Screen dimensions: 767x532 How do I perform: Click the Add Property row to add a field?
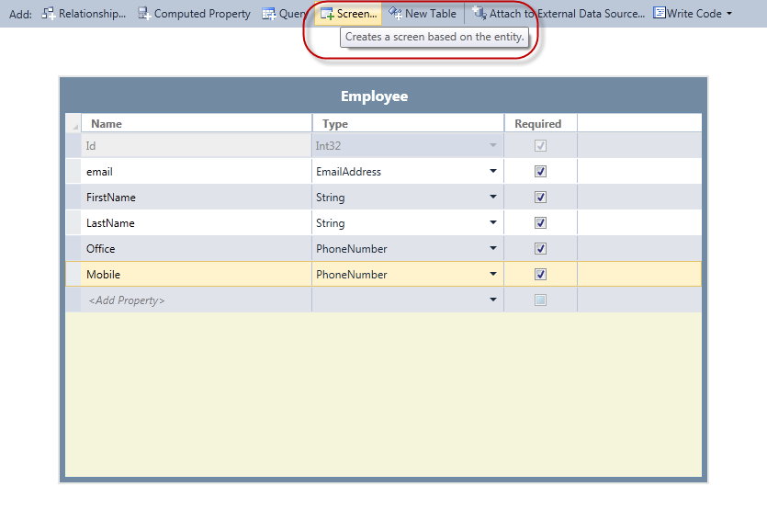pyautogui.click(x=129, y=300)
